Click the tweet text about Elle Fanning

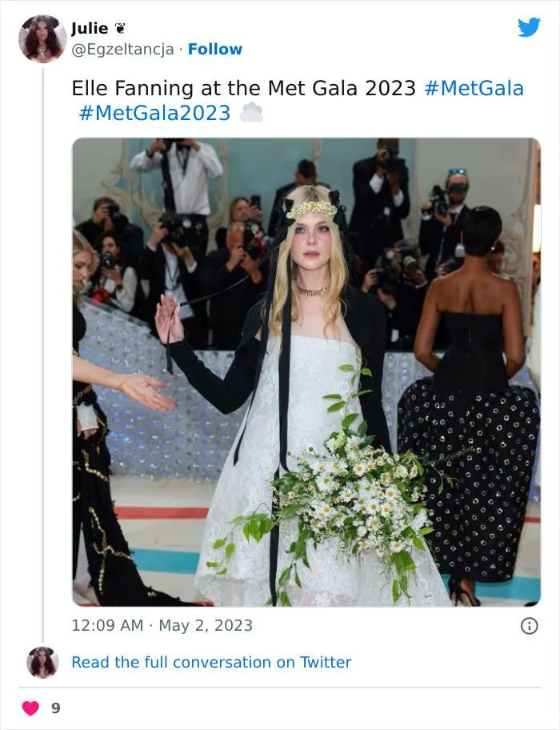[244, 88]
